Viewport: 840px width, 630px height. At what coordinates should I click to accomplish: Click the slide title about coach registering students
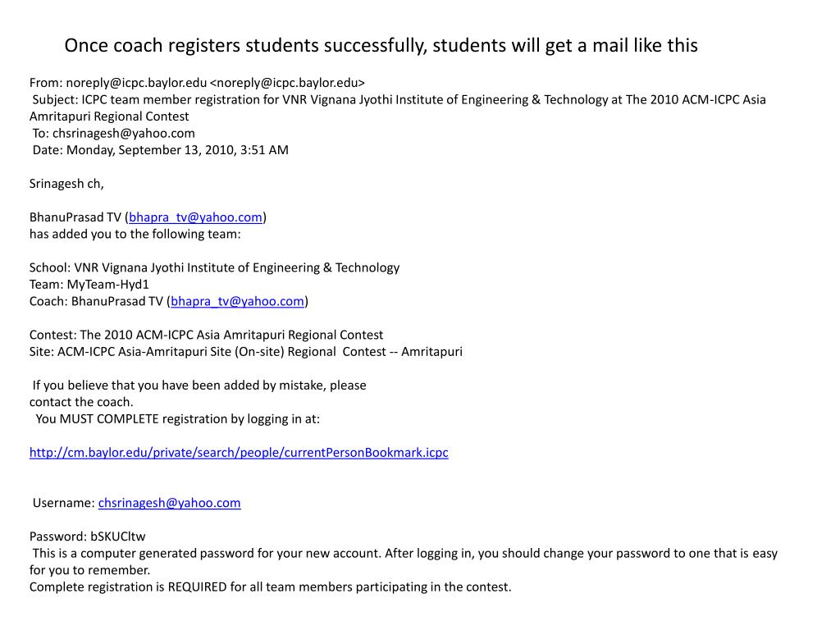[381, 45]
